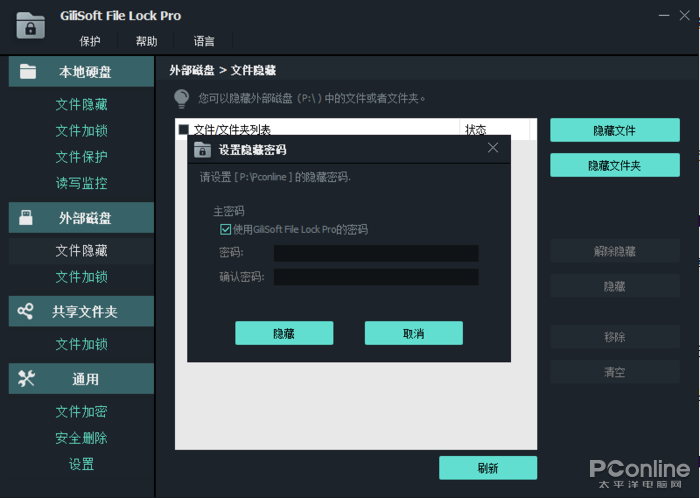Click the USB drive icon beside 外部磁盘

pos(26,218)
